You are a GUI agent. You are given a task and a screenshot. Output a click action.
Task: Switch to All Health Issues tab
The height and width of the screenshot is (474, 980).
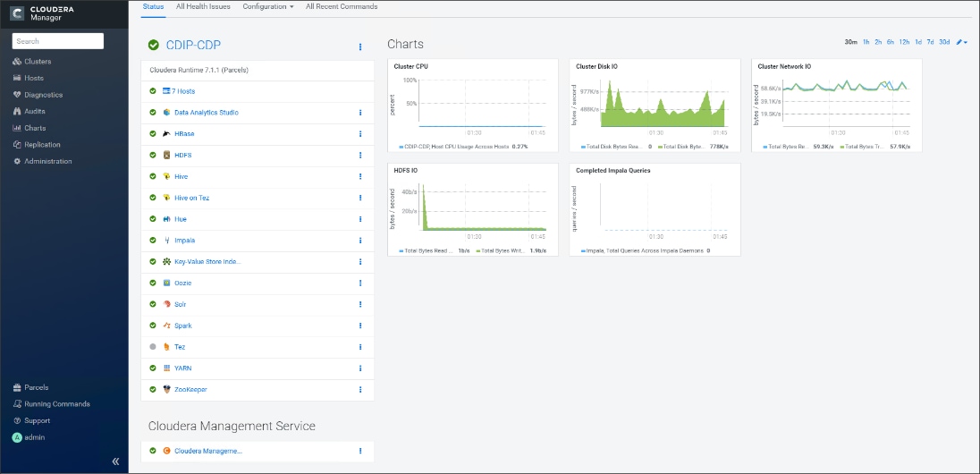tap(203, 7)
